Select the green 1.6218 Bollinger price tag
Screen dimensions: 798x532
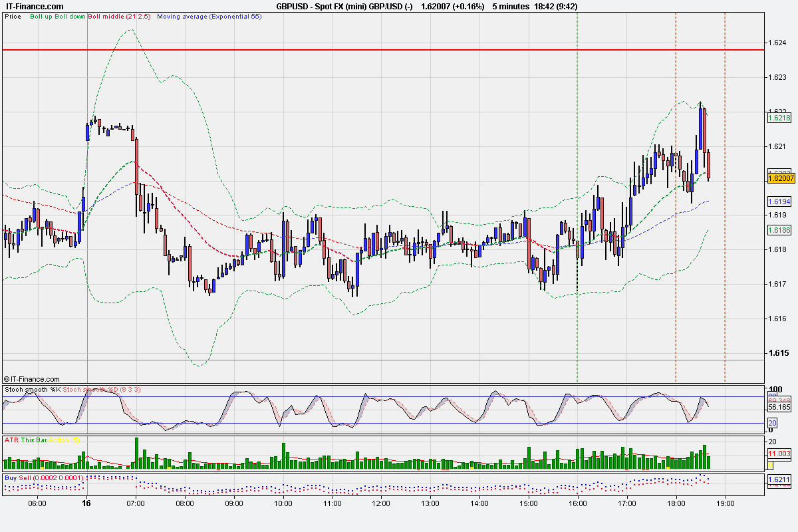[x=779, y=118]
